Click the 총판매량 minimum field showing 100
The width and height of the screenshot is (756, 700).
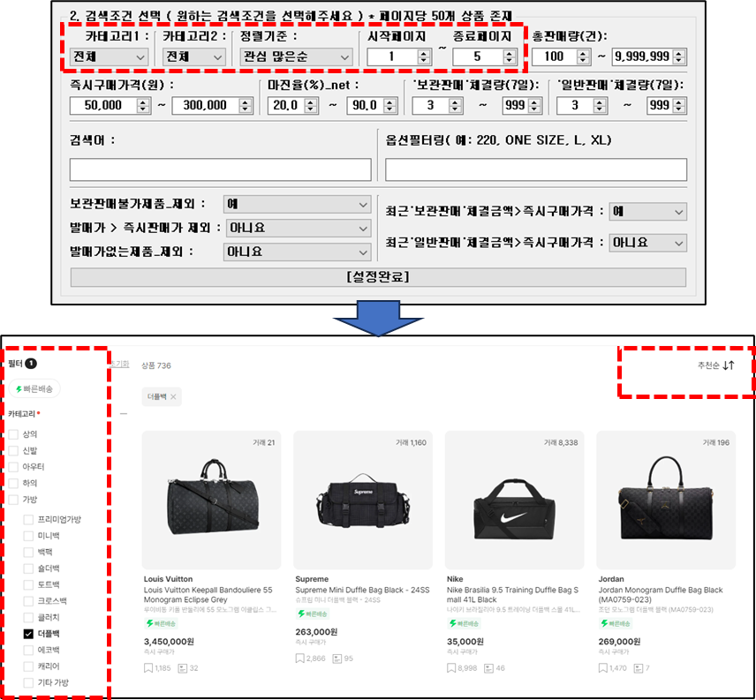pos(561,56)
